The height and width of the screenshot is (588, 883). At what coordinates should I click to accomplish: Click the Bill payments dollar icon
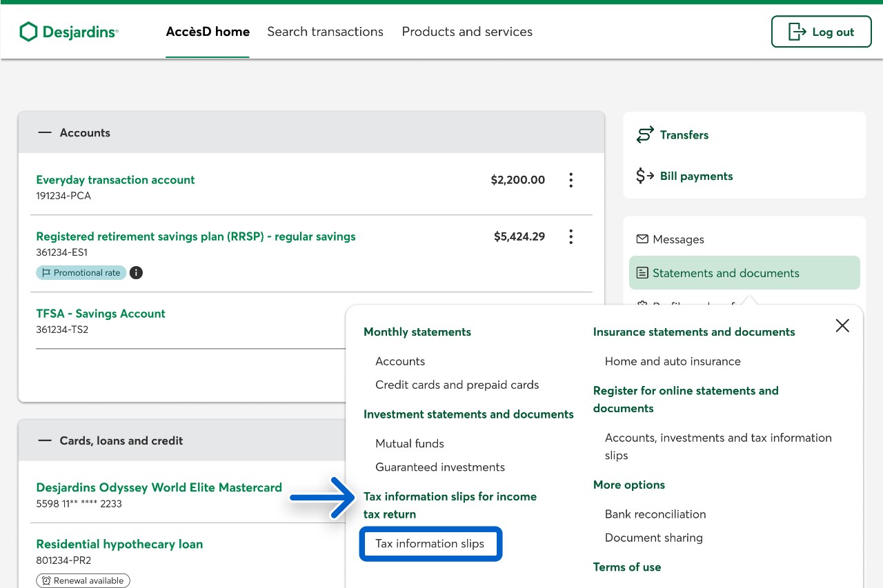coord(645,176)
